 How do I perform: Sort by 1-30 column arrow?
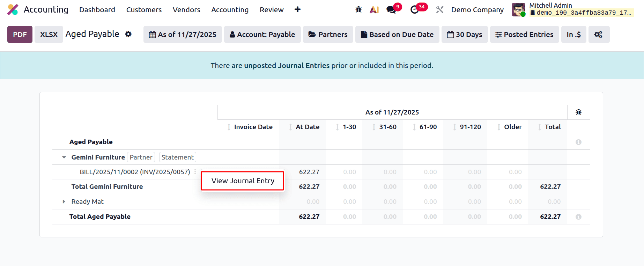337,127
